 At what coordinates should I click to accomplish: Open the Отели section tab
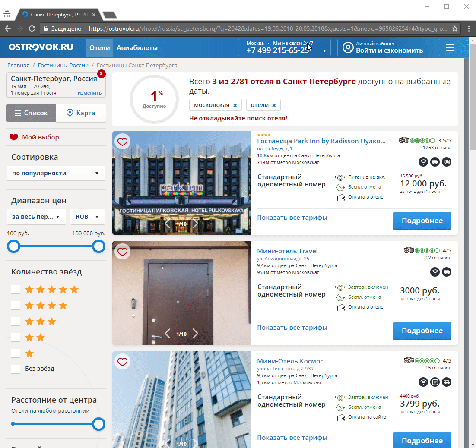point(100,47)
